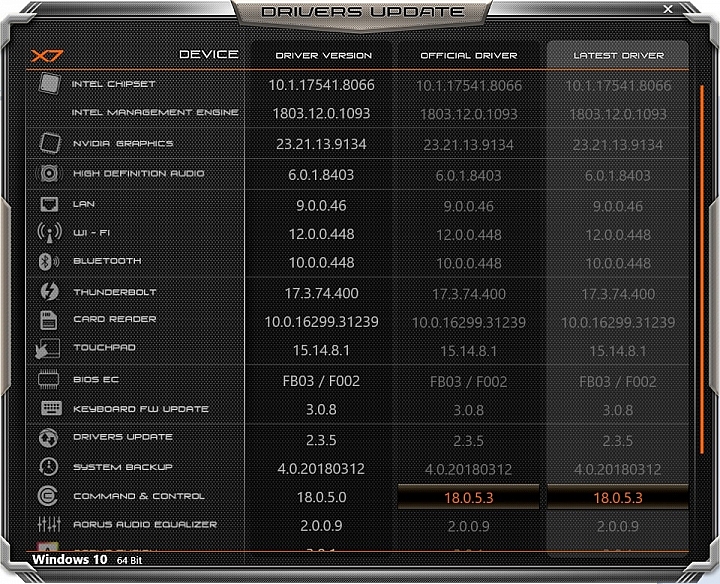This screenshot has height=584, width=720.
Task: Click the Touchpad pointer icon
Action: [48, 348]
